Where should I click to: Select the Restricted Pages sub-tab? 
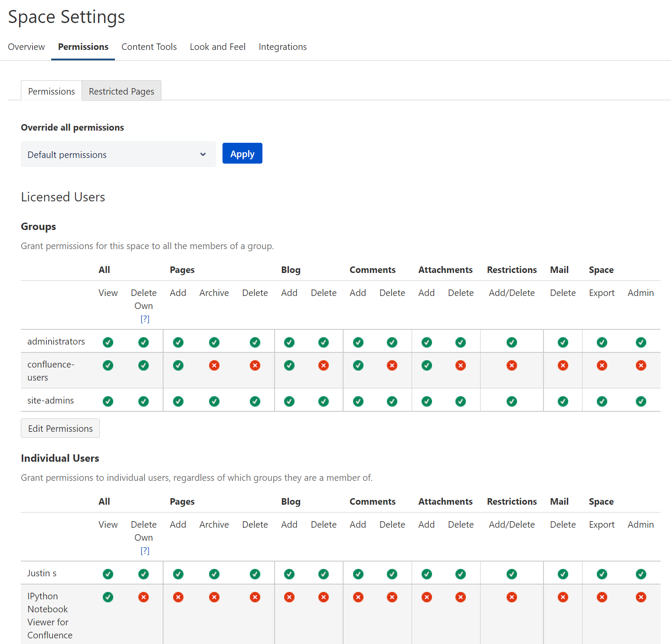121,91
